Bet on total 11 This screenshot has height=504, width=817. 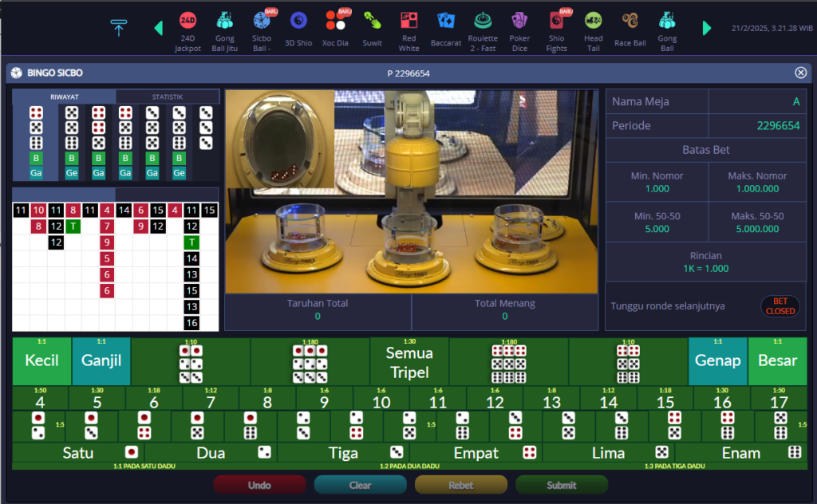pyautogui.click(x=438, y=398)
